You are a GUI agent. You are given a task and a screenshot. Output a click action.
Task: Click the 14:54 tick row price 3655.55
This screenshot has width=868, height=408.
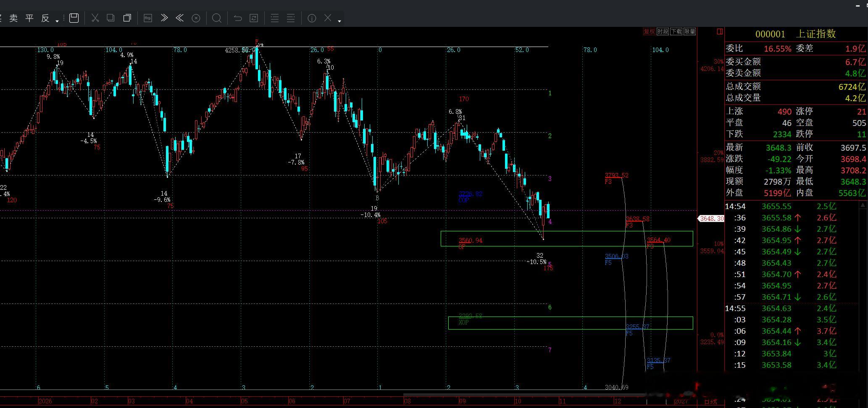click(776, 207)
